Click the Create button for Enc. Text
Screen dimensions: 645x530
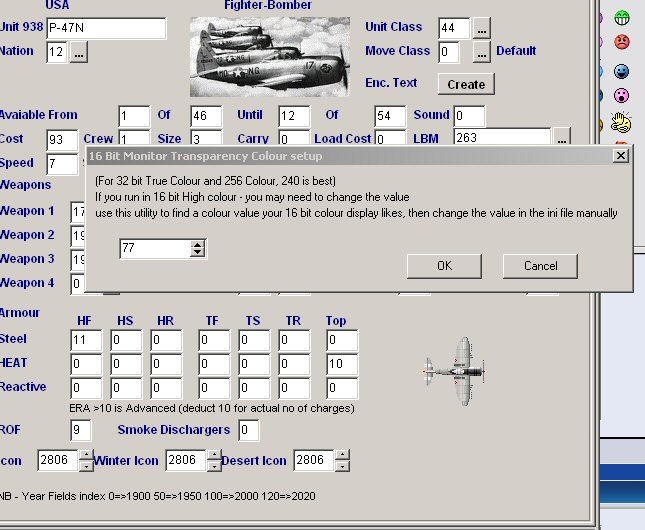466,84
